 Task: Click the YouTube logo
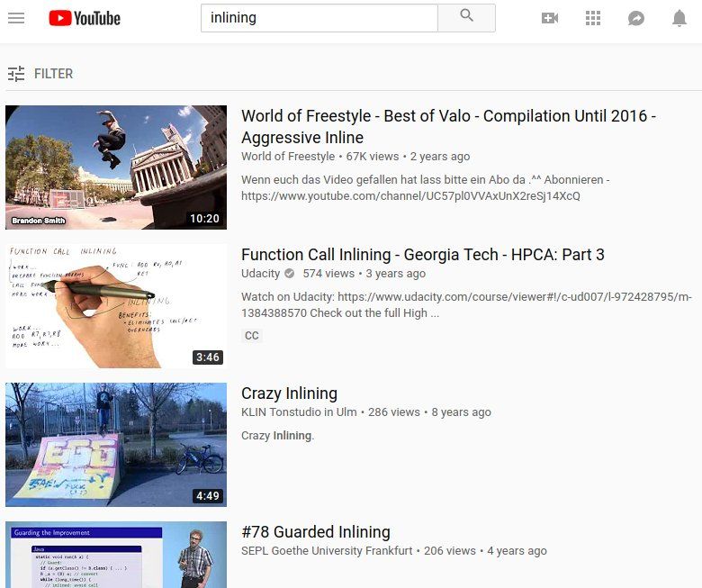pos(85,18)
